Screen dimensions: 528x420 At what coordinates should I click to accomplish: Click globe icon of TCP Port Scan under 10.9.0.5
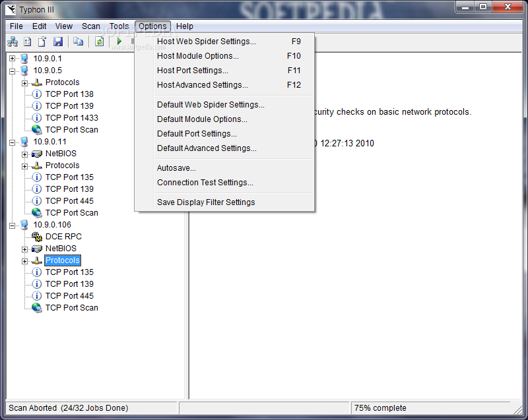pyautogui.click(x=37, y=130)
